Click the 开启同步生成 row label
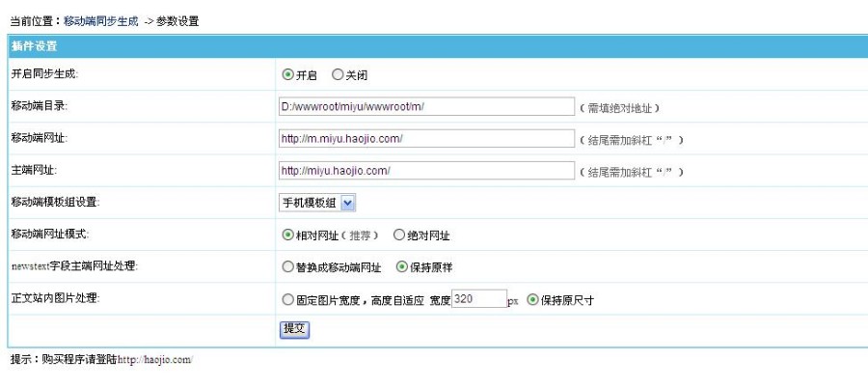This screenshot has height=388, width=868. tap(44, 74)
